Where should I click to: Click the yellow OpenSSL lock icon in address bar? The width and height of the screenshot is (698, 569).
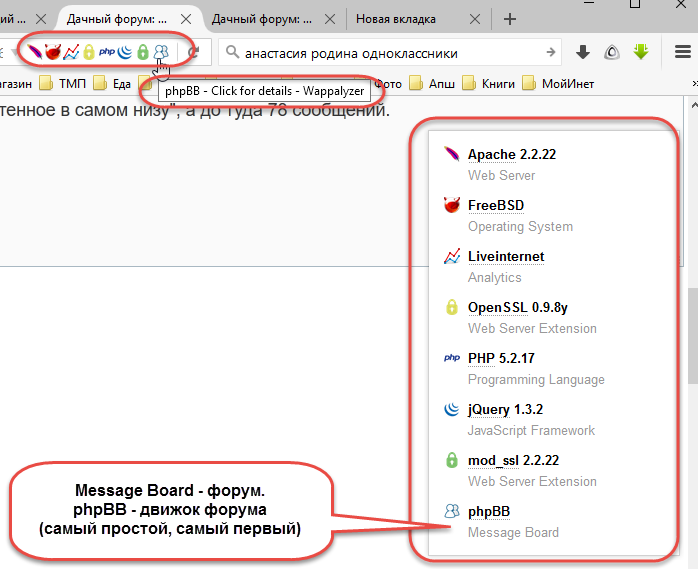coord(89,52)
